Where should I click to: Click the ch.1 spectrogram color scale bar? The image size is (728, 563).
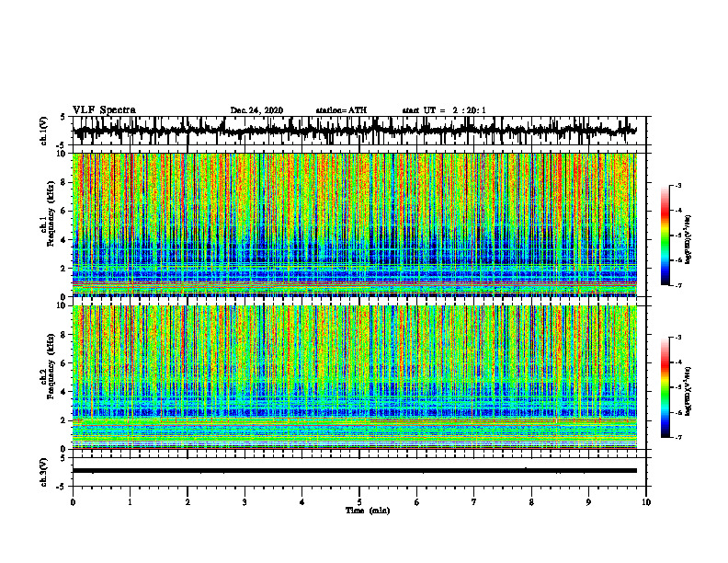[665, 236]
